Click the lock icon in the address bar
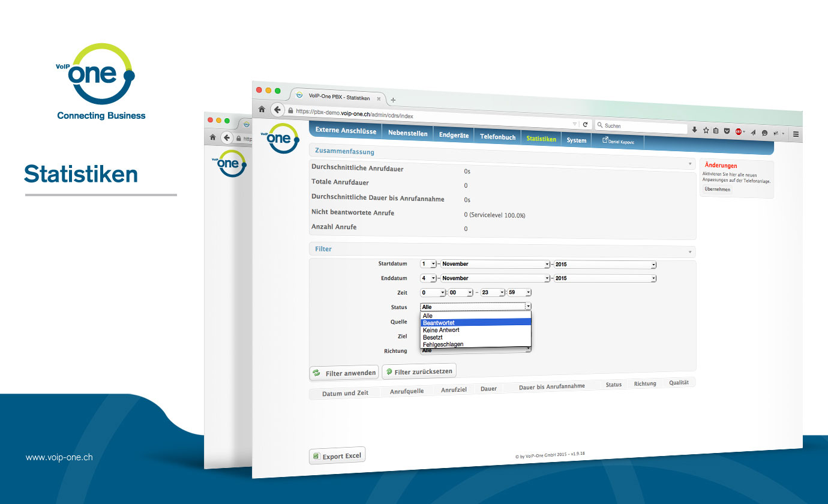This screenshot has height=504, width=828. (x=290, y=111)
